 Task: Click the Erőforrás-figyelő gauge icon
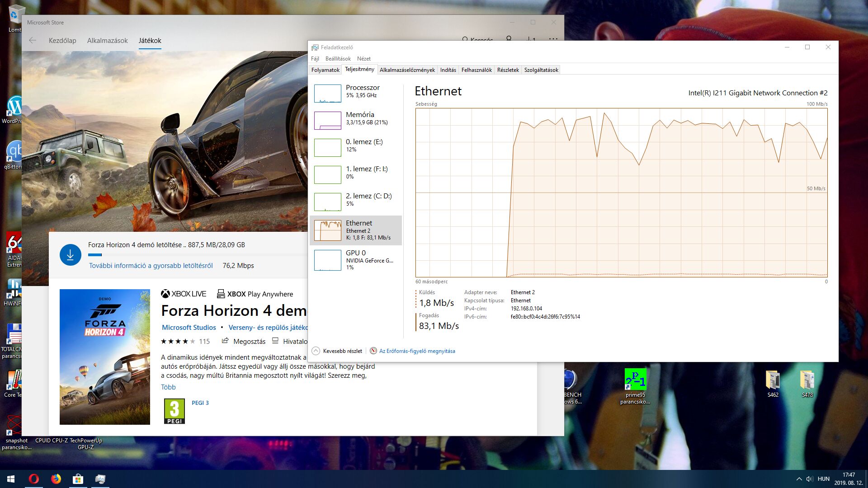click(373, 351)
